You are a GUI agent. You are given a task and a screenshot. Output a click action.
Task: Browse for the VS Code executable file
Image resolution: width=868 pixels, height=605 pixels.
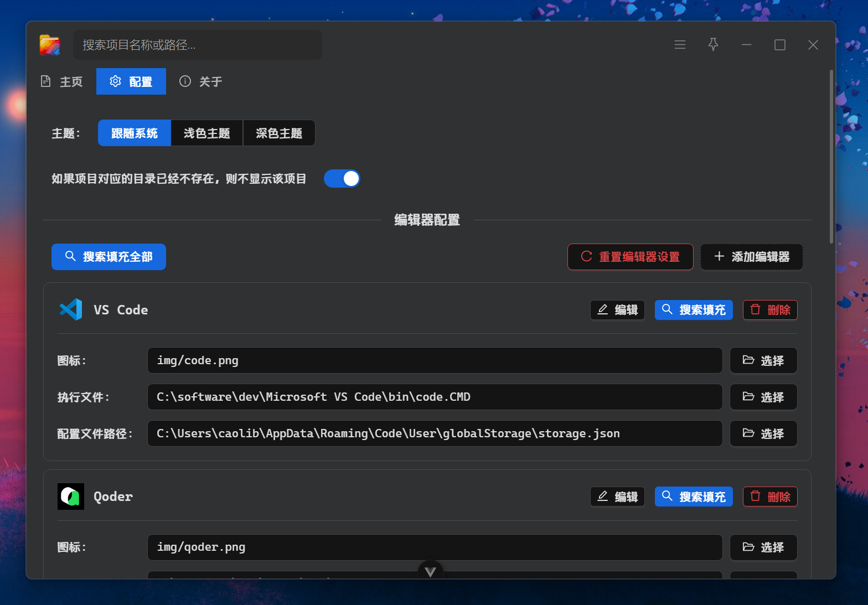(x=763, y=397)
